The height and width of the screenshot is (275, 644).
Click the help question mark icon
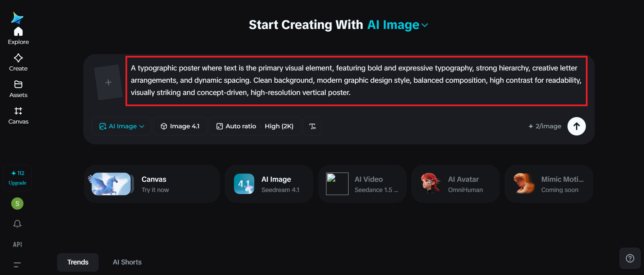pyautogui.click(x=630, y=258)
